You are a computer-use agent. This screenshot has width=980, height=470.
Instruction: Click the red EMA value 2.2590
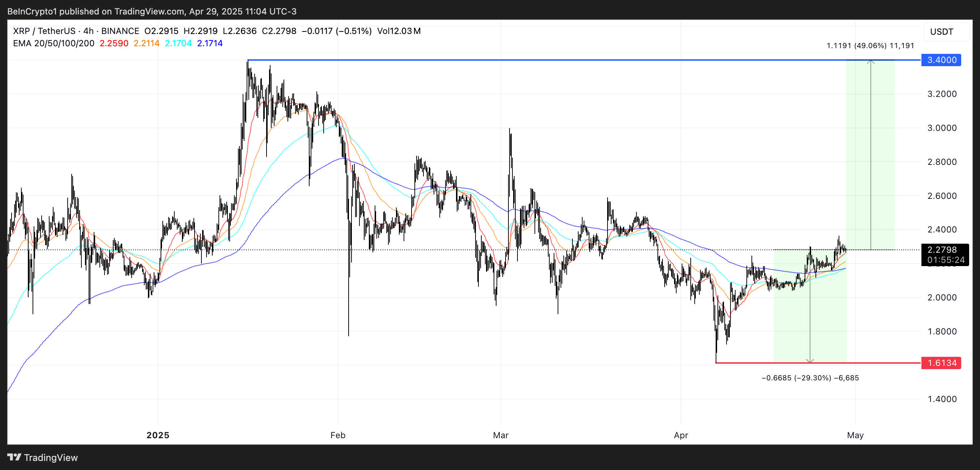(x=114, y=43)
